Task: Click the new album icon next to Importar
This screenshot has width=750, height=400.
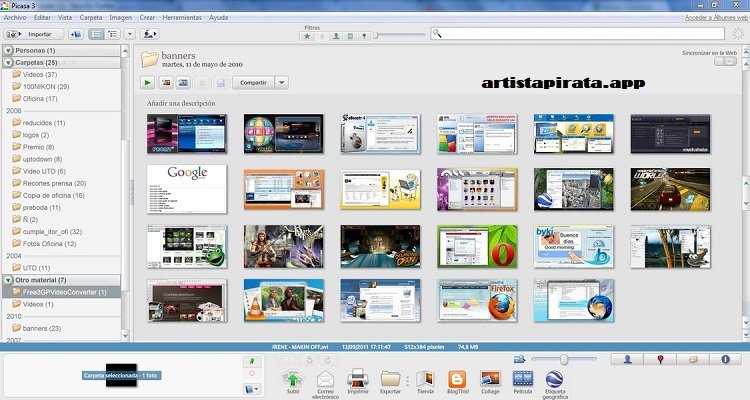Action: coord(76,34)
